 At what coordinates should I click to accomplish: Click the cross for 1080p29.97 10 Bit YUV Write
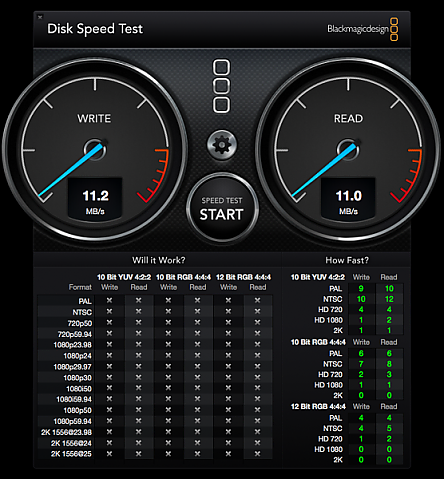[x=109, y=366]
